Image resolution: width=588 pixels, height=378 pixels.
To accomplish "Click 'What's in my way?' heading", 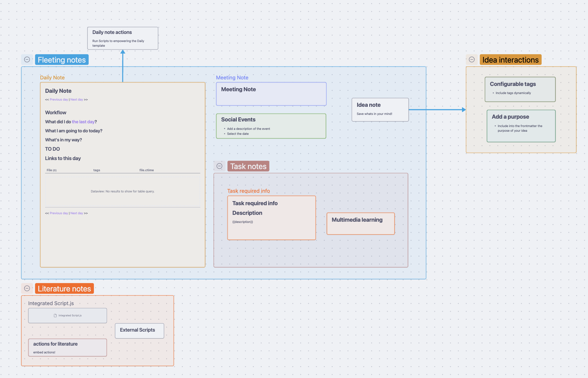I will point(63,140).
